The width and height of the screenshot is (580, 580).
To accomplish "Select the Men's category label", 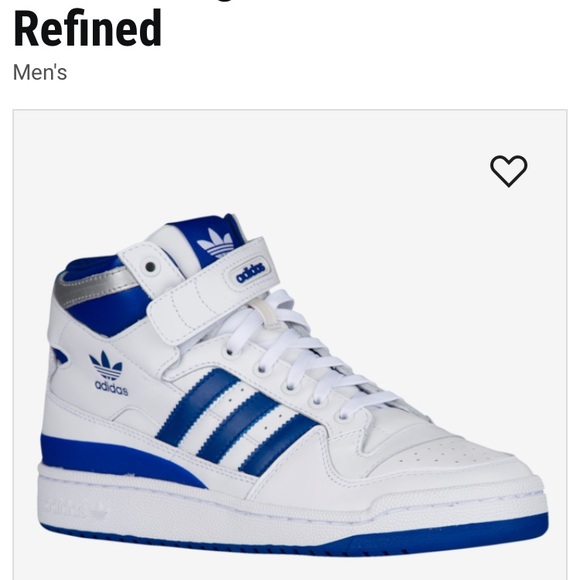I will pos(40,72).
